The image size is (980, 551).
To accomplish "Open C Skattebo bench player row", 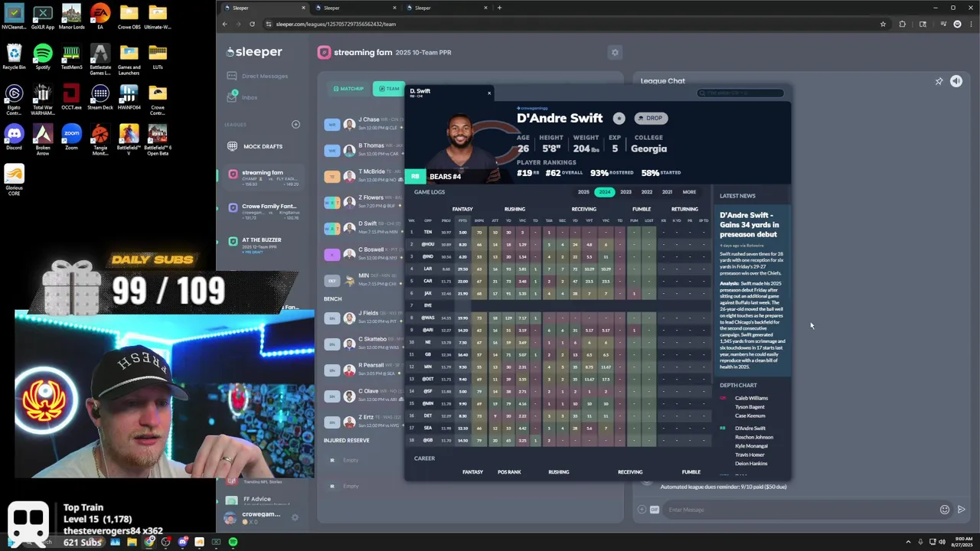I will [x=364, y=344].
